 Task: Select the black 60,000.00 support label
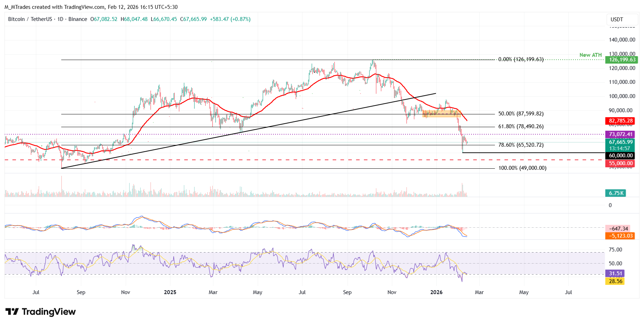coord(621,156)
